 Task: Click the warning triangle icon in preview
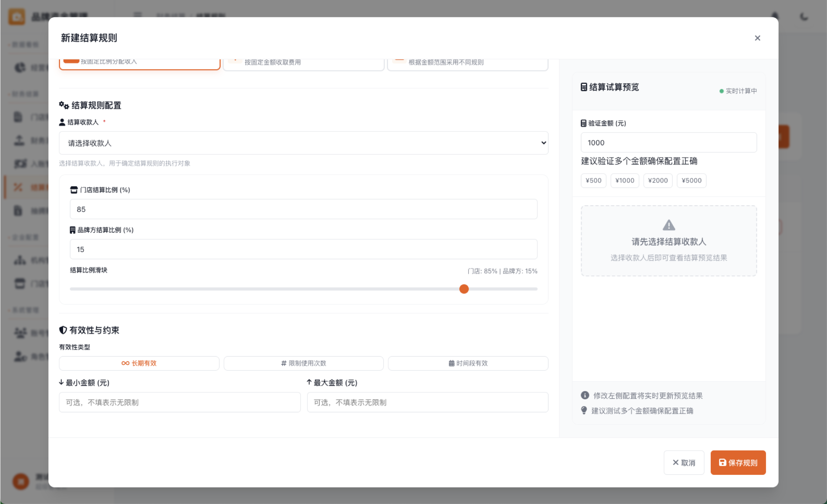669,225
